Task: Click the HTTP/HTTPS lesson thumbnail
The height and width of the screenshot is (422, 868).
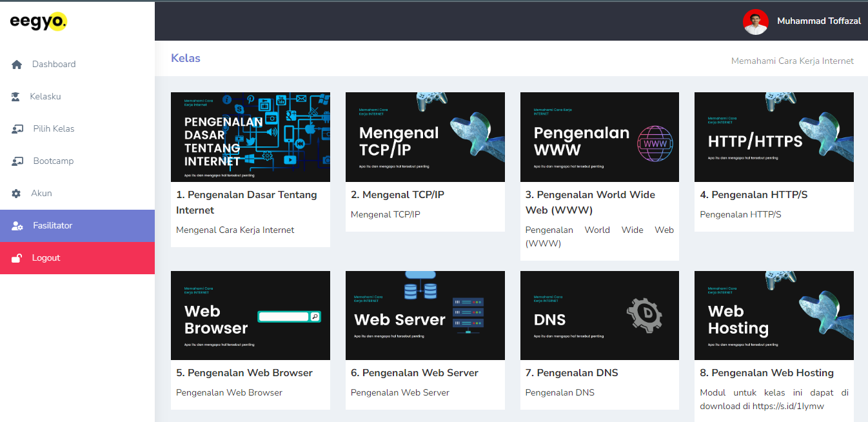Action: point(774,137)
